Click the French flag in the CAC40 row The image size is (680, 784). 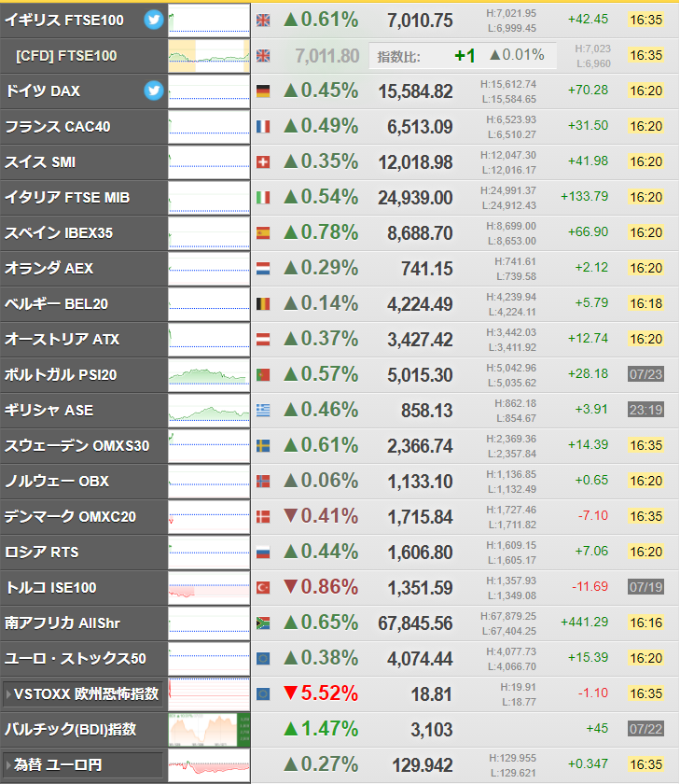click(x=263, y=127)
